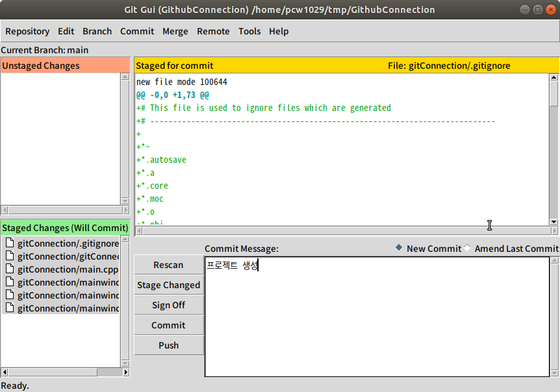Click the file icon of the last staged file
The height and width of the screenshot is (392, 560).
[9, 308]
